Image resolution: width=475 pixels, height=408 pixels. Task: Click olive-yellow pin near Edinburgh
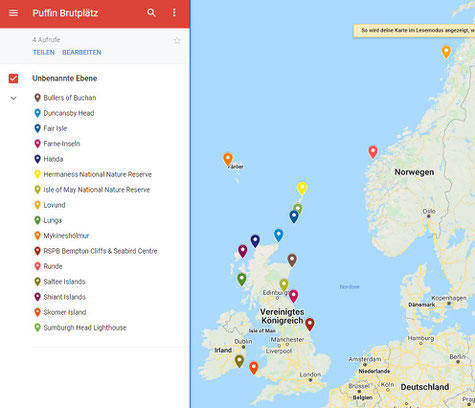pos(284,284)
